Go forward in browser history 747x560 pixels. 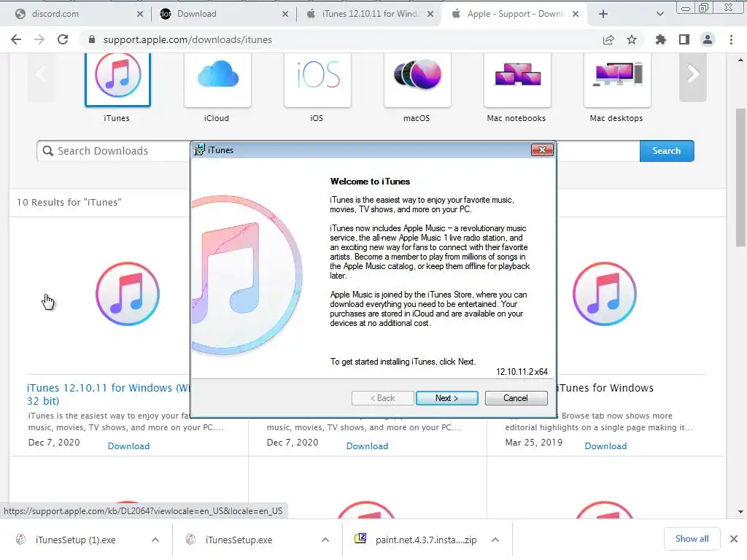click(x=39, y=39)
